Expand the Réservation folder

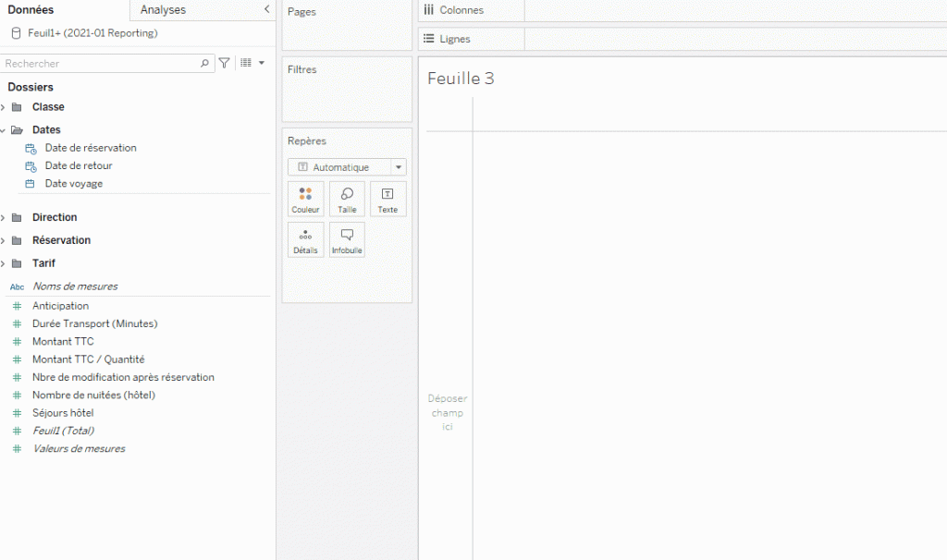3,240
